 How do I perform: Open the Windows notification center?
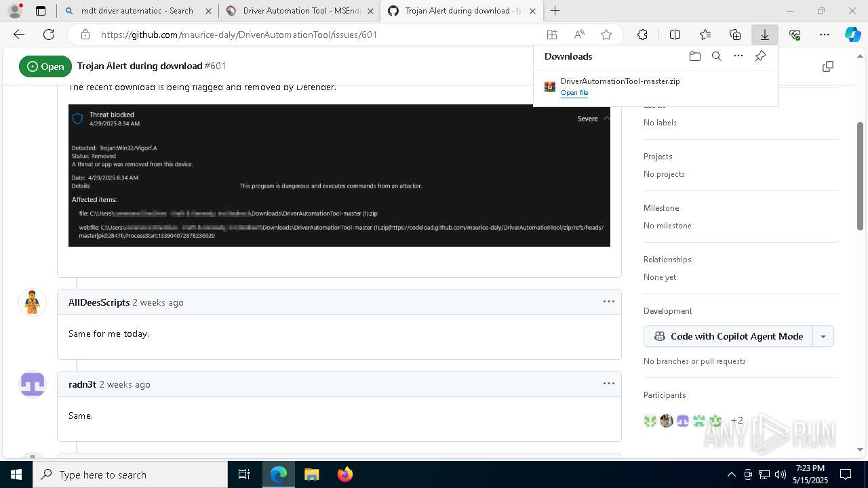(846, 474)
